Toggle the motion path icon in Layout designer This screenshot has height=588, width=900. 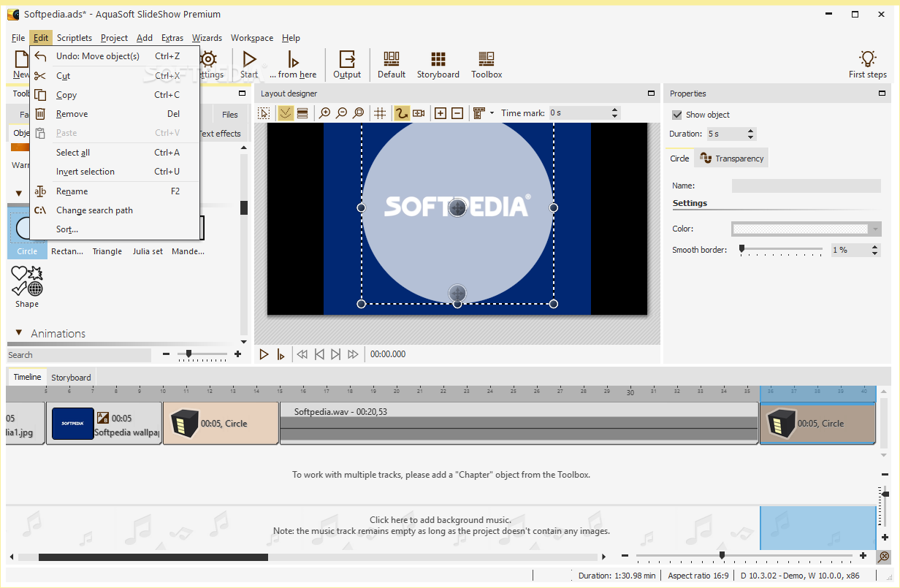coord(402,113)
